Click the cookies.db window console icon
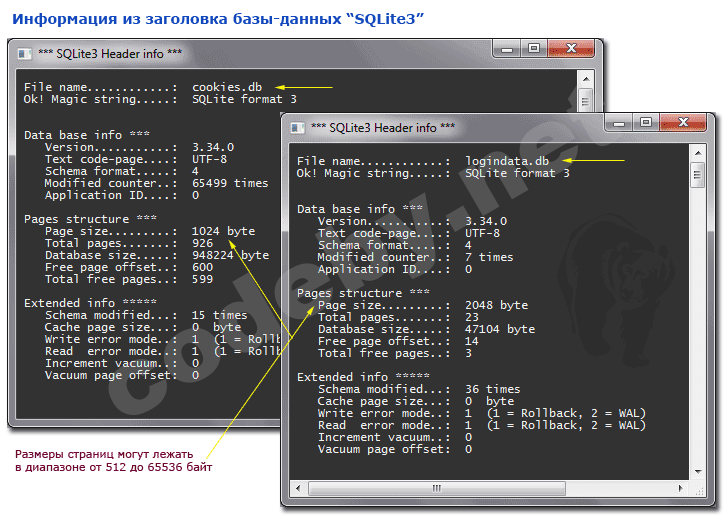 click(x=24, y=54)
